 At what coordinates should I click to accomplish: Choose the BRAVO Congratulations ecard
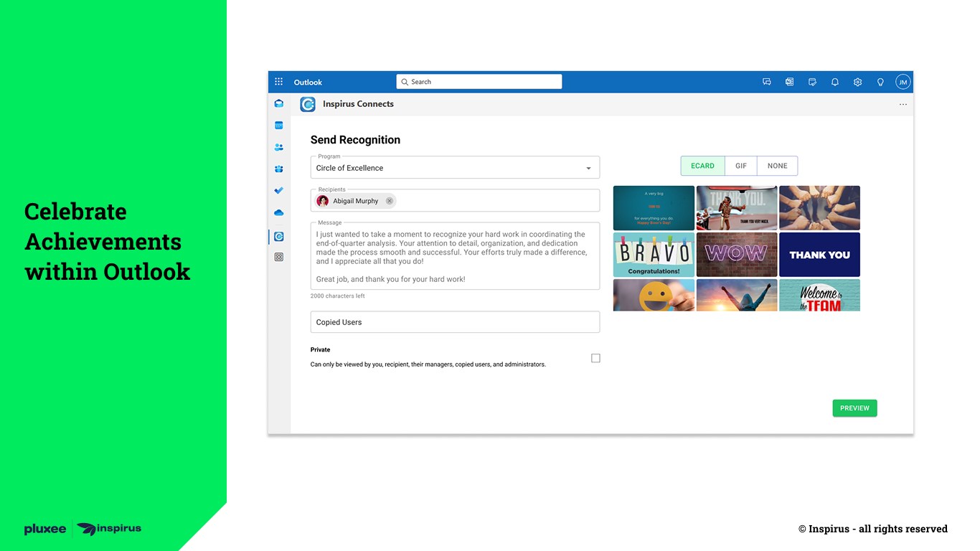tap(654, 255)
